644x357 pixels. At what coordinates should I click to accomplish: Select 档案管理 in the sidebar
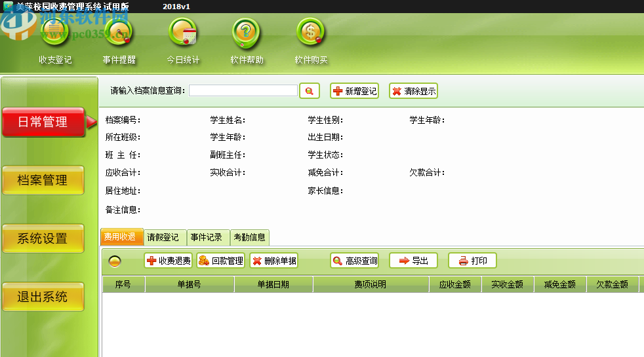(x=43, y=180)
